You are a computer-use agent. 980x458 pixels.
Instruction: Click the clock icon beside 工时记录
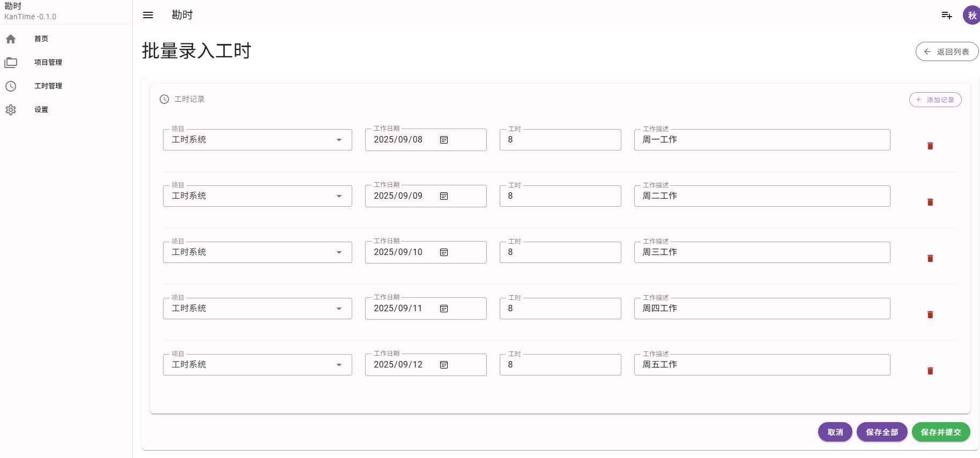pyautogui.click(x=164, y=99)
